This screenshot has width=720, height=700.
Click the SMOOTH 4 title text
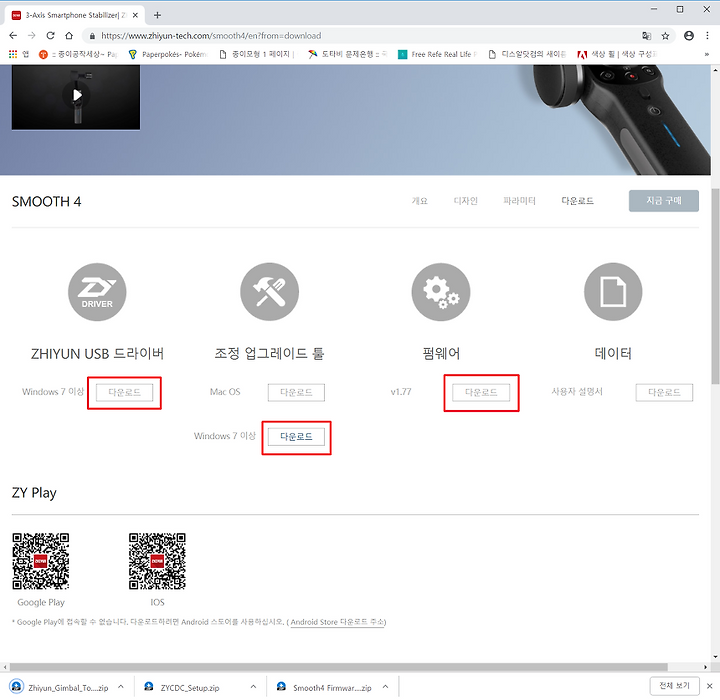pos(46,202)
